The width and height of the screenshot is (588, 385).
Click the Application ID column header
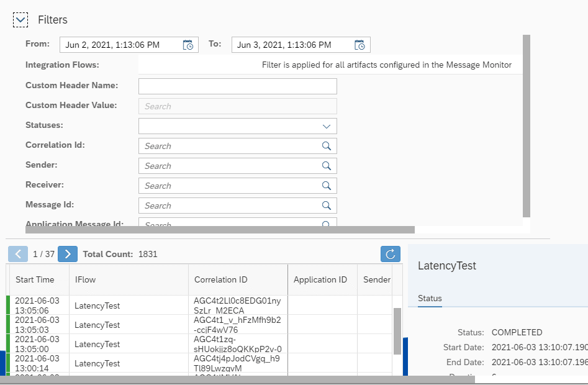click(322, 279)
